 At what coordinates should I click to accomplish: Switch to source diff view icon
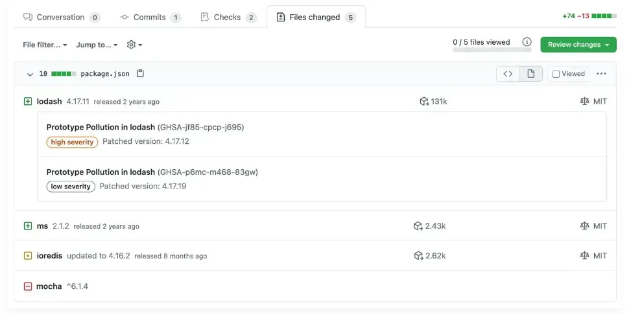pyautogui.click(x=508, y=74)
